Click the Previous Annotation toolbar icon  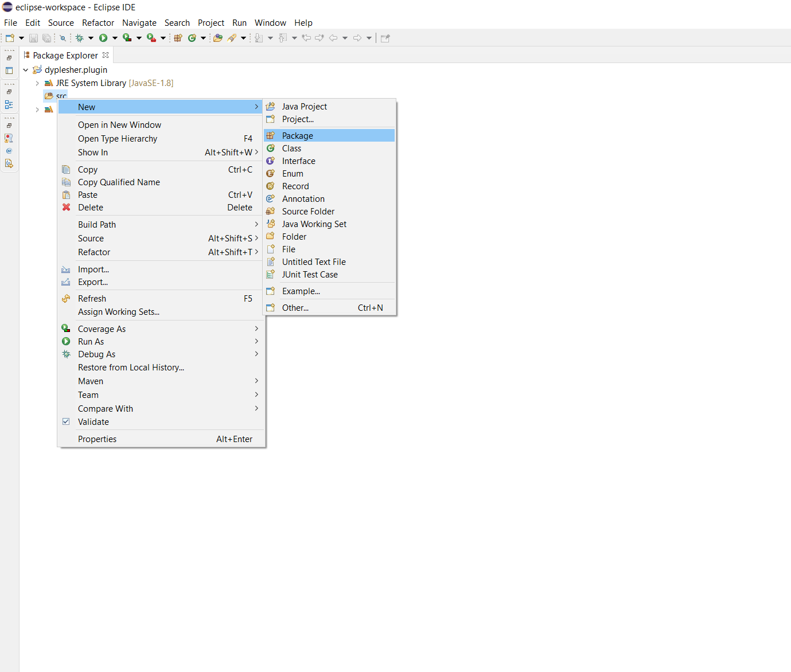tap(283, 38)
